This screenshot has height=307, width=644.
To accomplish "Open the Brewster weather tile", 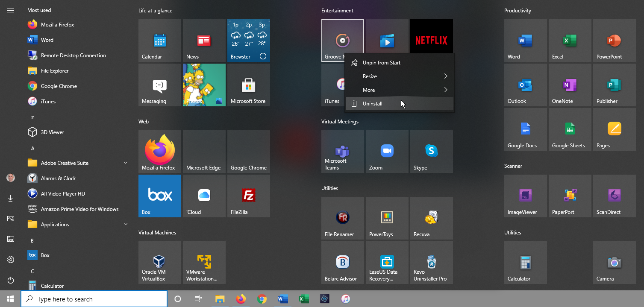I will (x=249, y=41).
